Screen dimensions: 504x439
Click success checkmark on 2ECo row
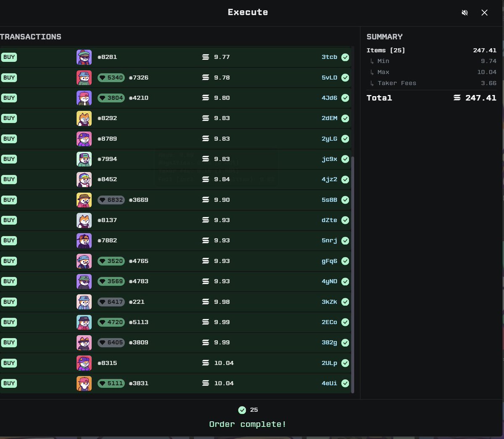(345, 322)
